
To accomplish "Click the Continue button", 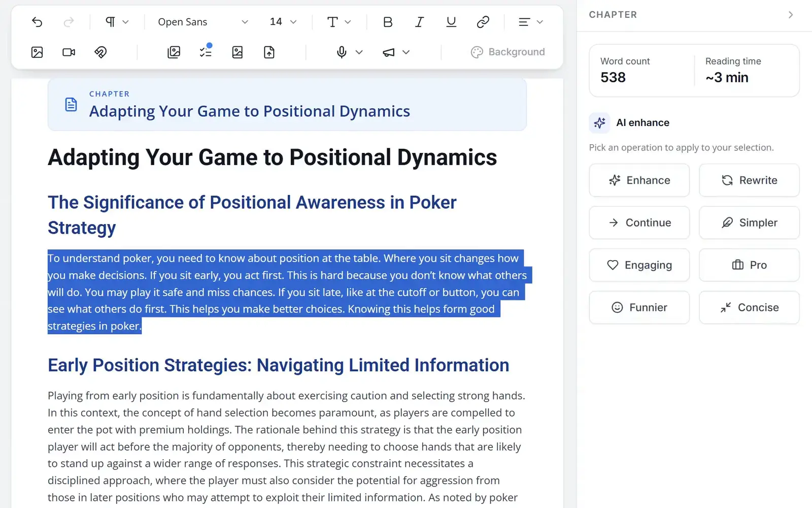I will click(639, 223).
